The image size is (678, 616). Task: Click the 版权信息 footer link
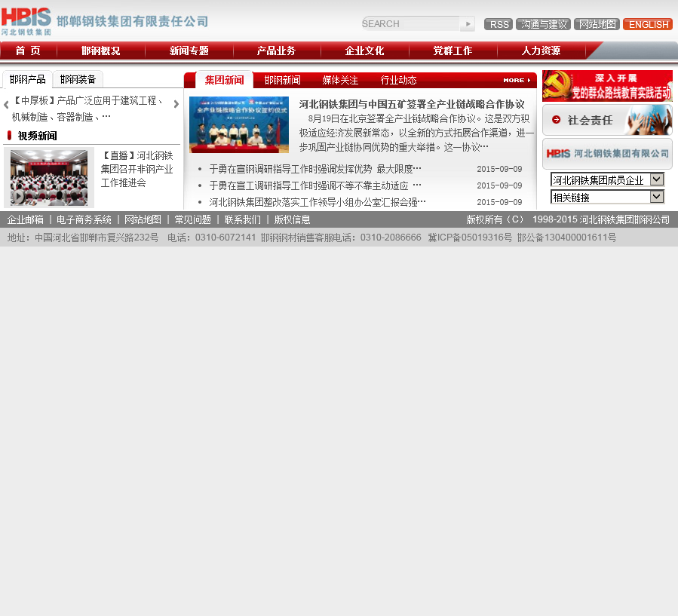[x=293, y=219]
